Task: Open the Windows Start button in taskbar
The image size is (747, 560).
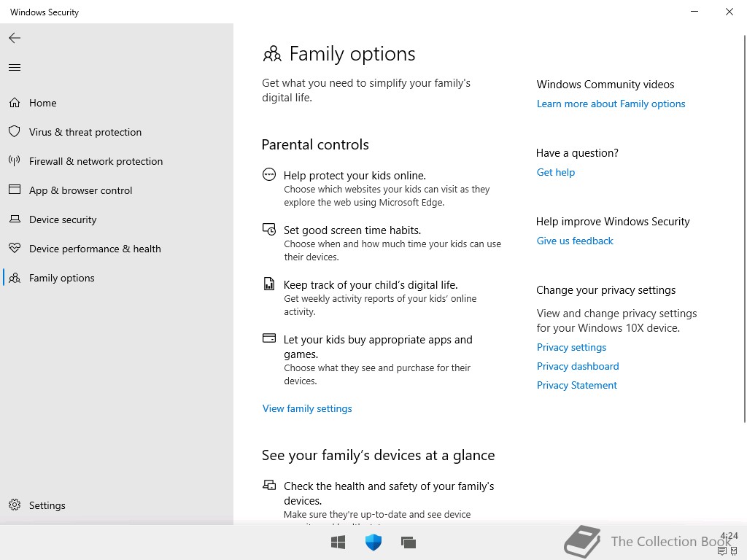Action: 338,542
